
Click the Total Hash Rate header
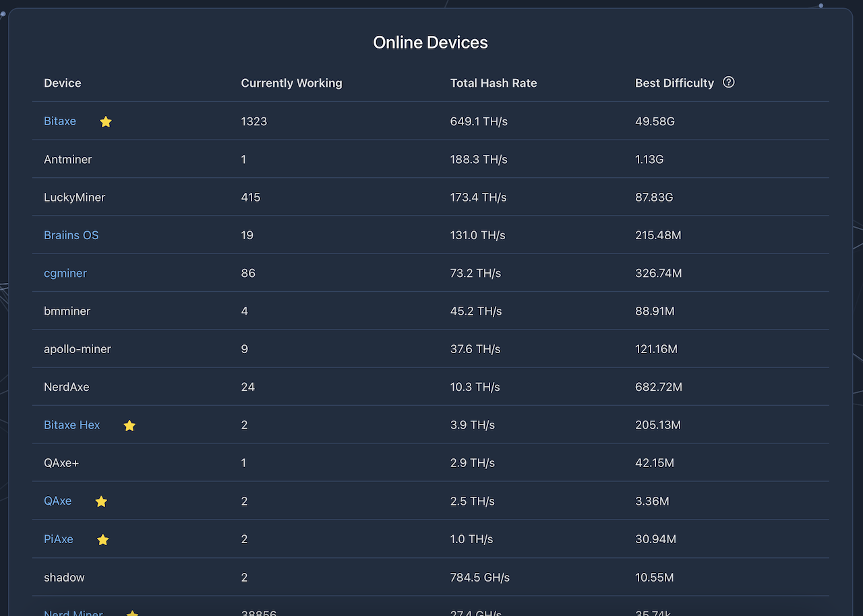(494, 83)
